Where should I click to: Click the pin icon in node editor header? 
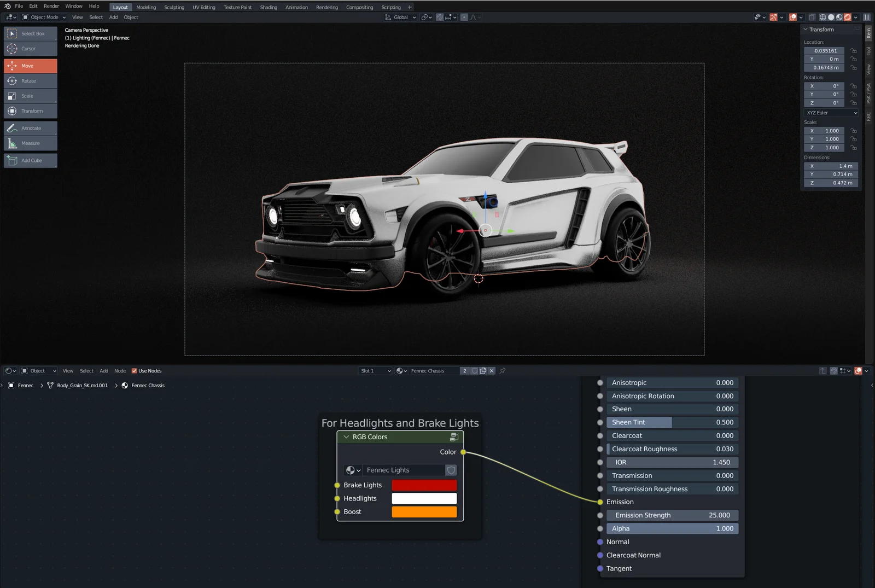point(503,371)
